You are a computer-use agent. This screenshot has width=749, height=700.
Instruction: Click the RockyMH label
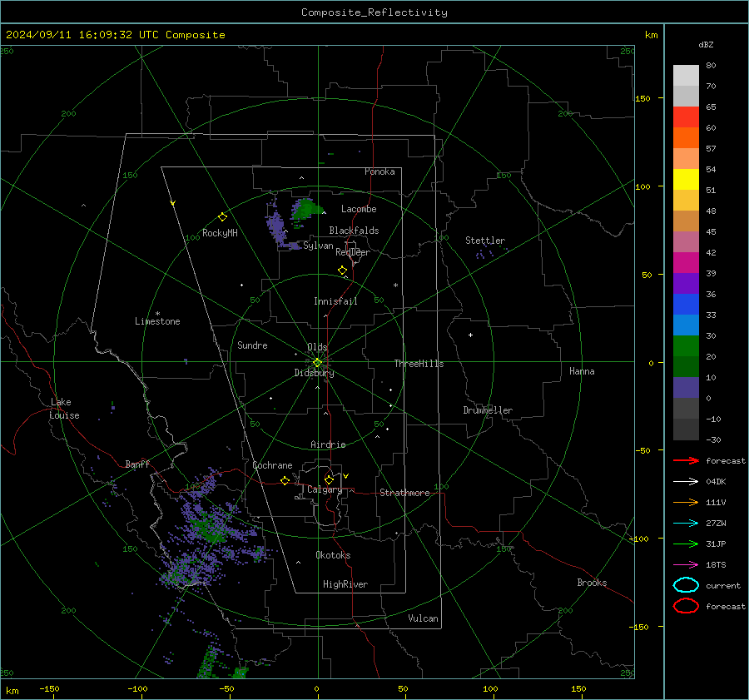tap(220, 233)
